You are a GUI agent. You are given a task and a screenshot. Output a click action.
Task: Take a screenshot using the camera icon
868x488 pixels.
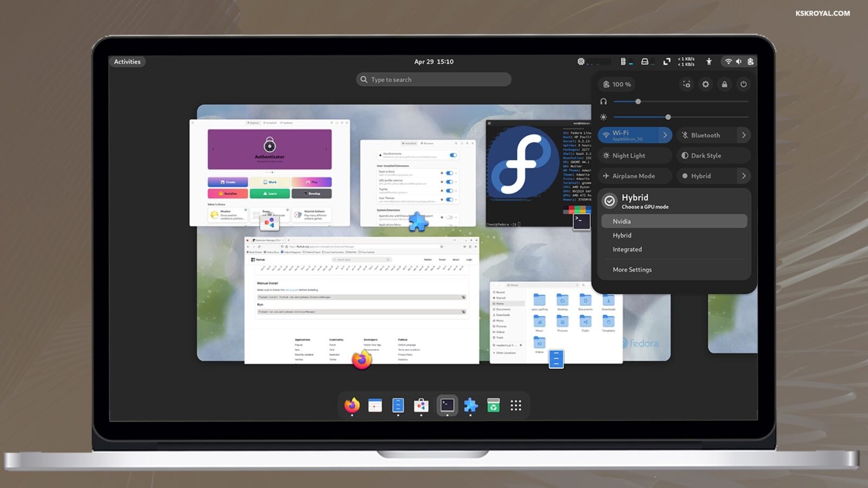(687, 85)
